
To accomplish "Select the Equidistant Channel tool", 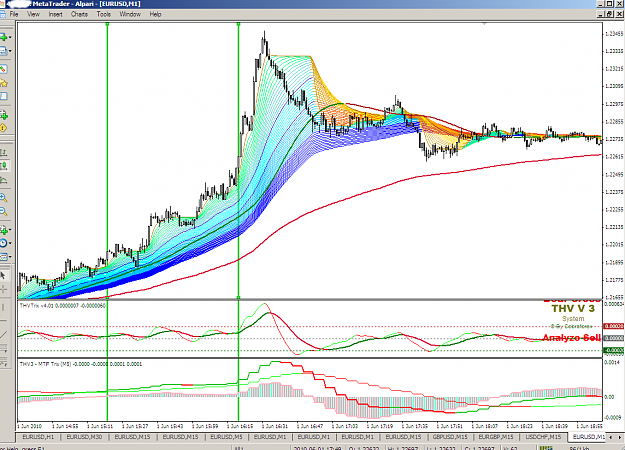I will pos(4,348).
